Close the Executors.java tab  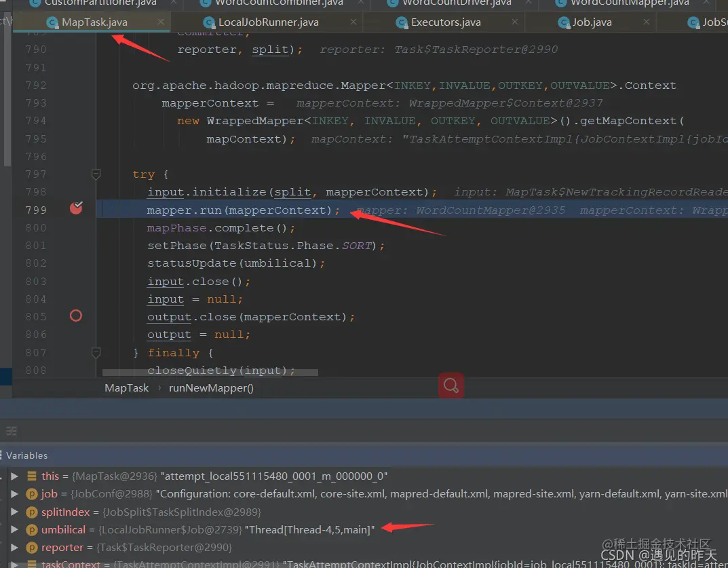515,22
